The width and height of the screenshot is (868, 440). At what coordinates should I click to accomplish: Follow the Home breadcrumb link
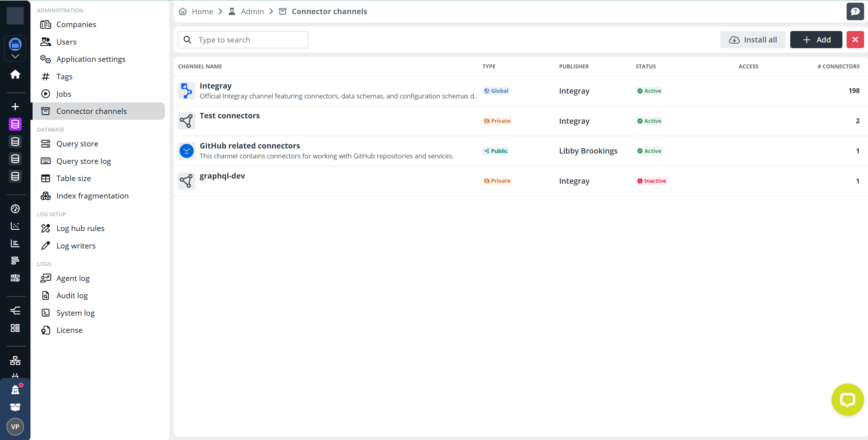pyautogui.click(x=202, y=11)
